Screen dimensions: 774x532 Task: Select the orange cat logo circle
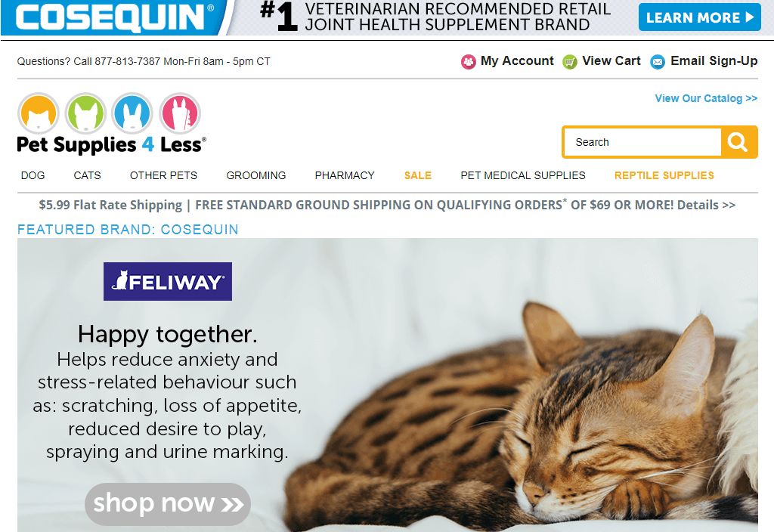tap(39, 113)
